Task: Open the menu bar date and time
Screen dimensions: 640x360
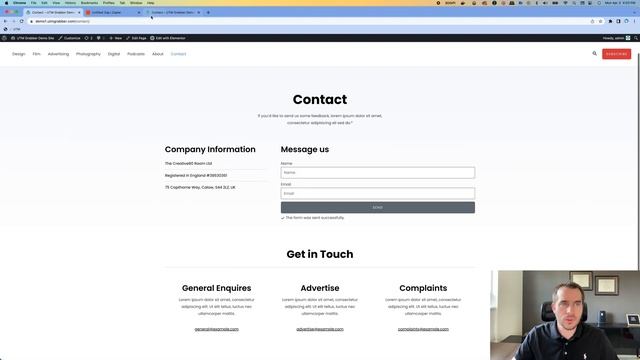Action: 620,3
